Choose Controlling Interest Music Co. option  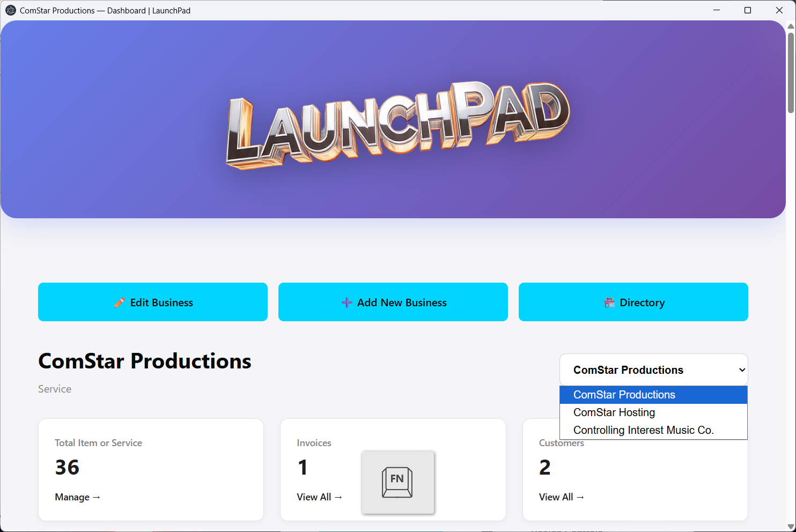point(643,430)
